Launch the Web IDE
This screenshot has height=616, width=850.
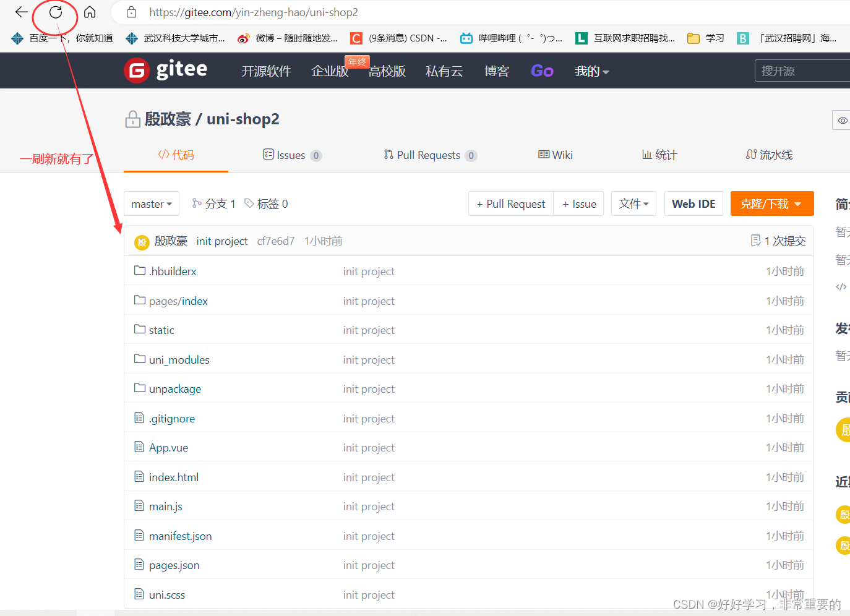click(693, 203)
